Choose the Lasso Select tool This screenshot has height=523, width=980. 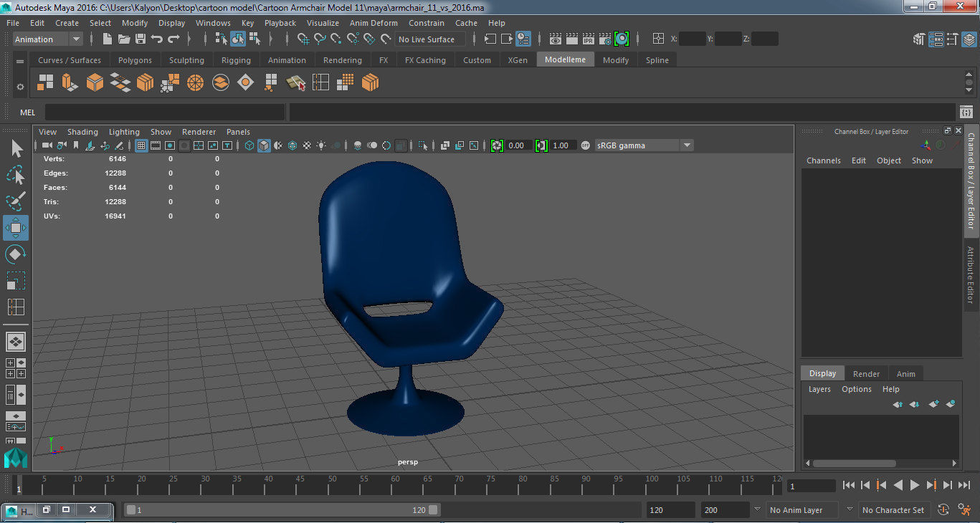click(x=16, y=175)
